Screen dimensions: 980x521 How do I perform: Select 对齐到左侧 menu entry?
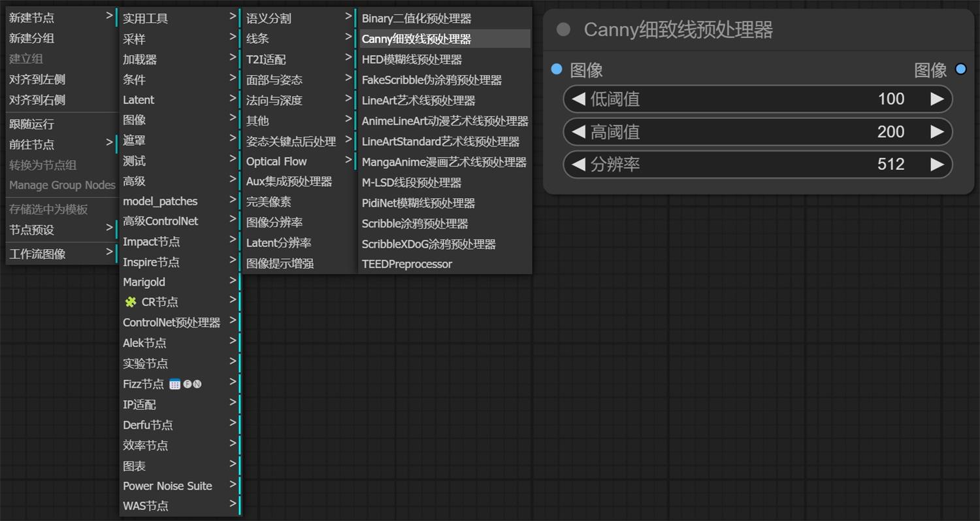61,80
